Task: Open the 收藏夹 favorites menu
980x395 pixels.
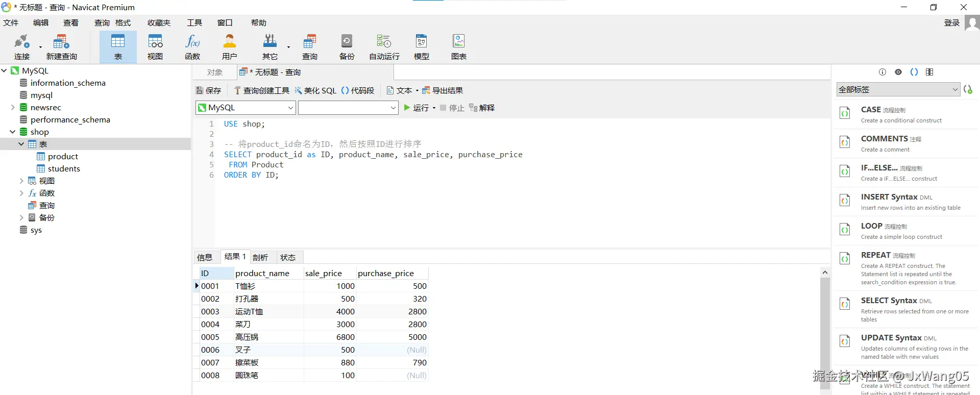Action: tap(159, 23)
